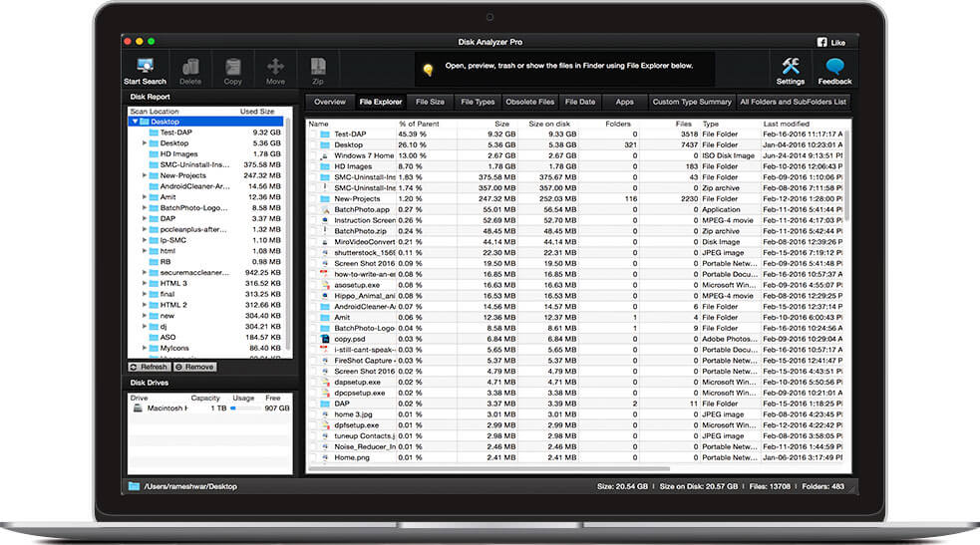Expand the lp-SMC tree node
980x545 pixels.
[145, 240]
